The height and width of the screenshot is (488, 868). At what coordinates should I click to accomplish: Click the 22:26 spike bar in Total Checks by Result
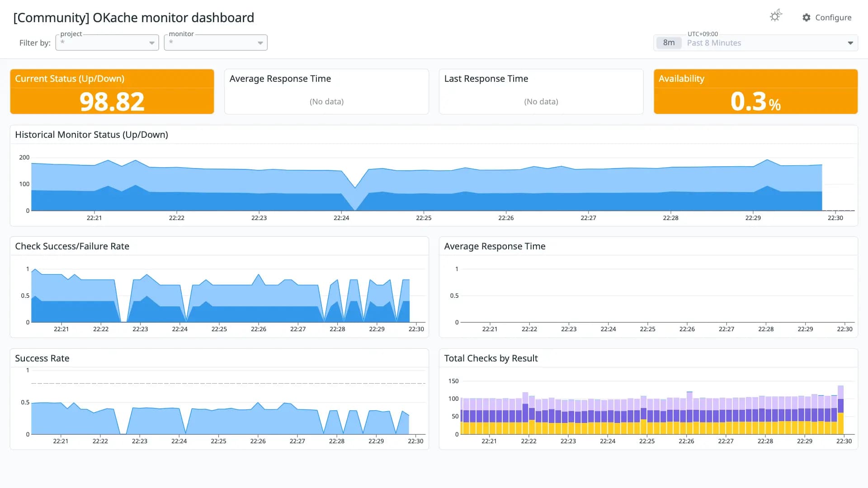coord(689,413)
